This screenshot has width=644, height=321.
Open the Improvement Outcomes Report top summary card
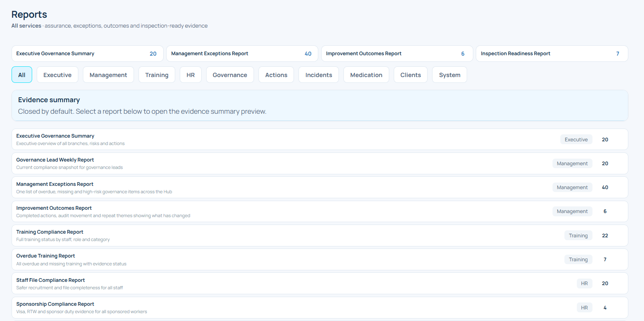pos(397,54)
